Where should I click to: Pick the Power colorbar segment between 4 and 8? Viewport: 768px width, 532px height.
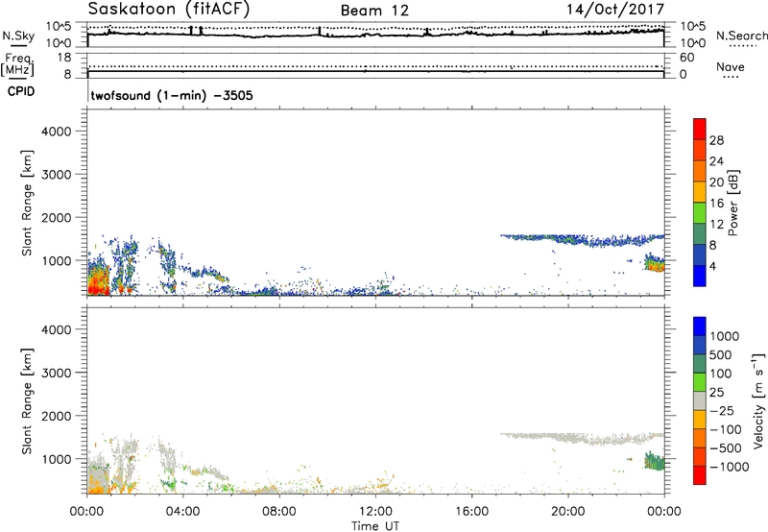700,254
